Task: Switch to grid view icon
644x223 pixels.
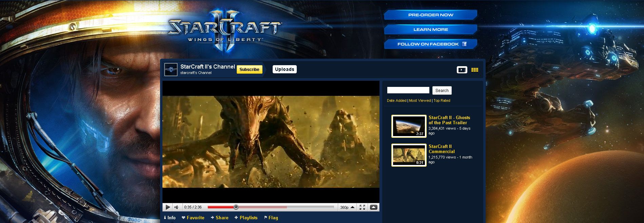Action: (x=475, y=70)
